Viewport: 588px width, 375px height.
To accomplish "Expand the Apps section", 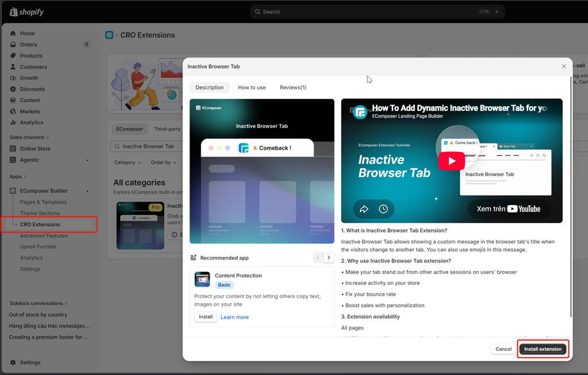I will point(18,177).
